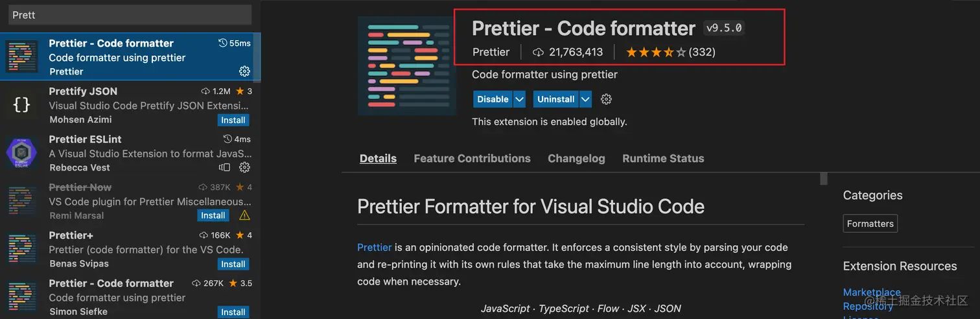Click publisher name Remi Marsal

click(76, 216)
